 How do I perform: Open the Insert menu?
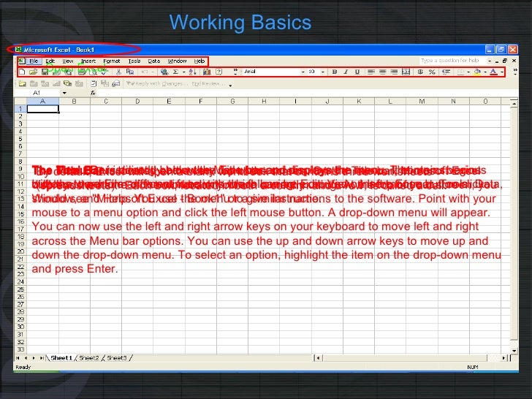[88, 61]
